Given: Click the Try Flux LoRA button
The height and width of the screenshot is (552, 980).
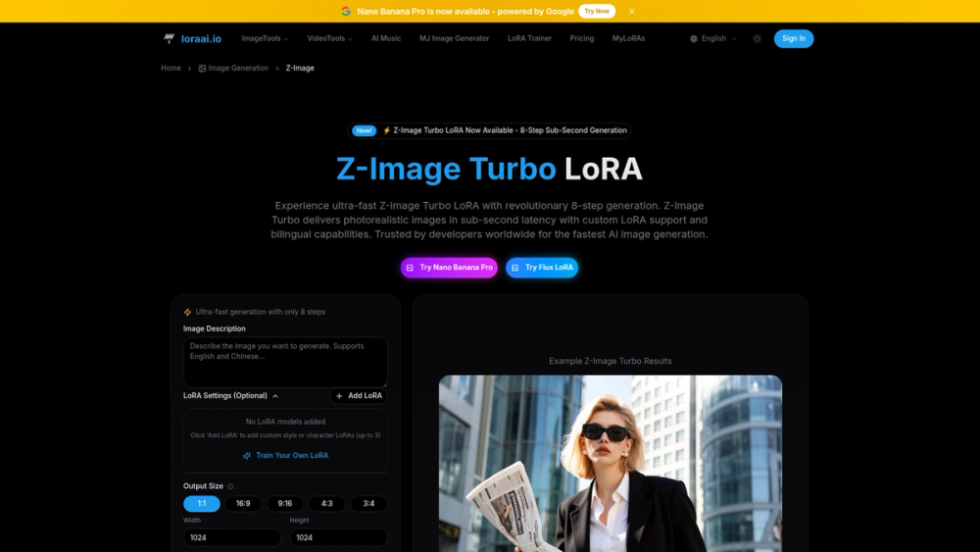Looking at the screenshot, I should tap(542, 268).
